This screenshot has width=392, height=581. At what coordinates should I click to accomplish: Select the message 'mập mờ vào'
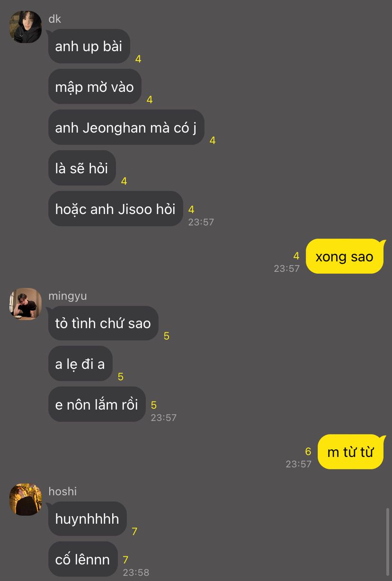point(95,87)
